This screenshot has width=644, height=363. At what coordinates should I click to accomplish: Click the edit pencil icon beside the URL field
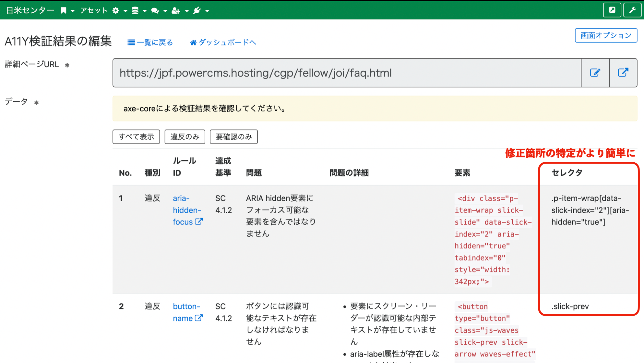pos(595,73)
